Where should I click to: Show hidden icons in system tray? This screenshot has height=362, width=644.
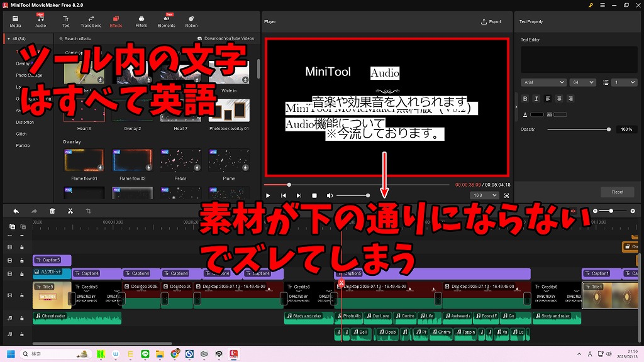pyautogui.click(x=579, y=354)
